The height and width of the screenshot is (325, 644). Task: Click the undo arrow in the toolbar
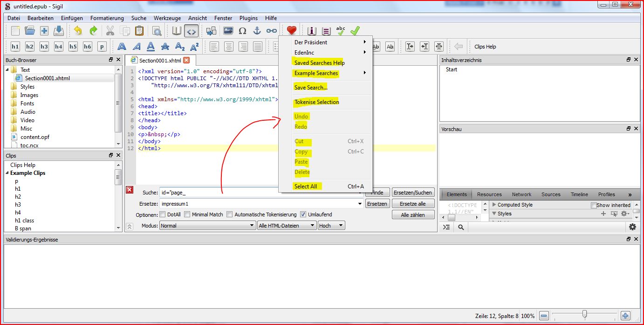point(78,31)
